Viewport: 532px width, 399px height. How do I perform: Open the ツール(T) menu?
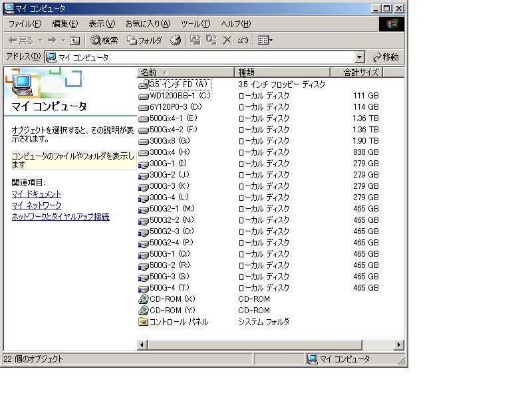196,24
